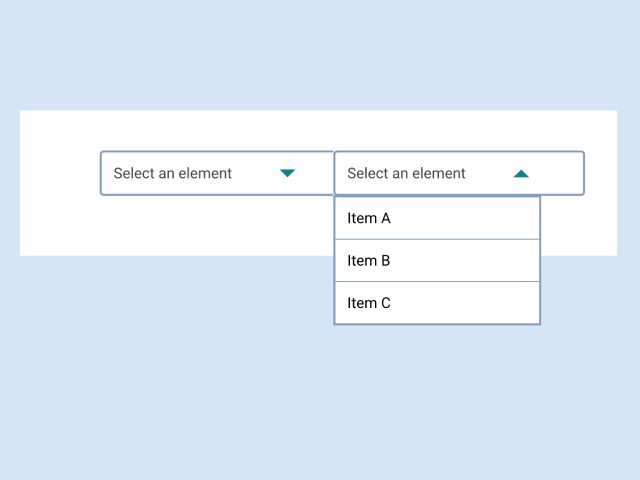Click blank space right of Item A text
The height and width of the screenshot is (480, 640).
coord(470,218)
